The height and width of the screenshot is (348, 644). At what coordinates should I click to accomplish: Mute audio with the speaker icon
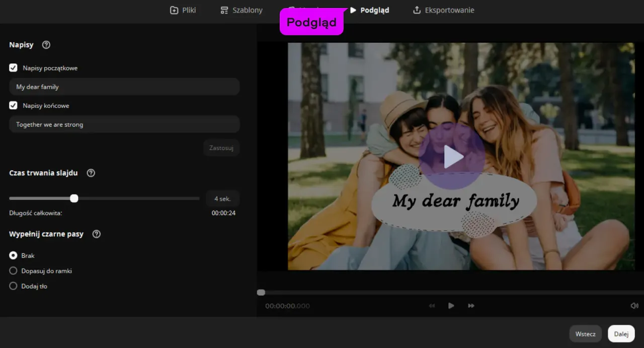[x=634, y=306]
